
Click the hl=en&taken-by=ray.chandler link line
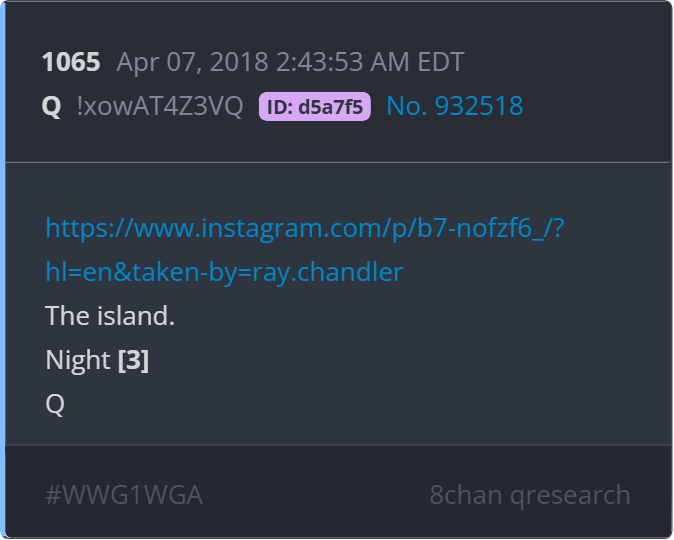click(224, 272)
